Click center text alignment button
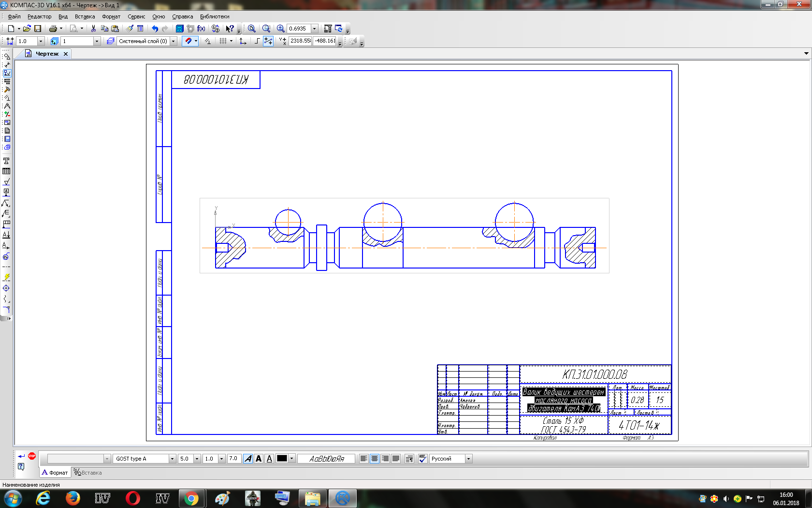This screenshot has width=812, height=508. [375, 459]
